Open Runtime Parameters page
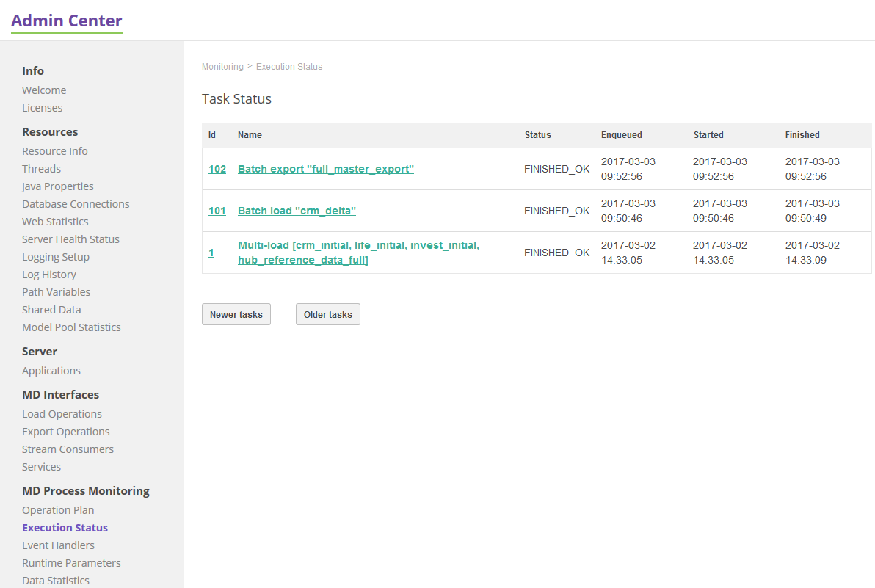The height and width of the screenshot is (588, 875). 71,563
